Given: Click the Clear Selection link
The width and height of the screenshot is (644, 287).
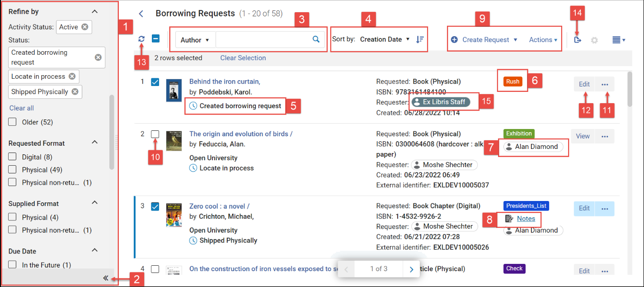Looking at the screenshot, I should (x=243, y=58).
